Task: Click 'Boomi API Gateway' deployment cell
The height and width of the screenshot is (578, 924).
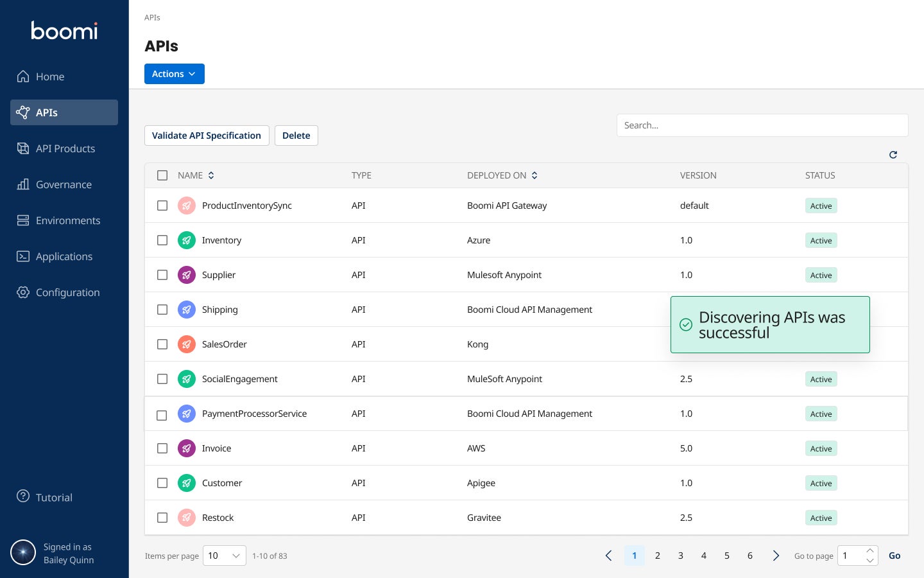Action: click(507, 206)
